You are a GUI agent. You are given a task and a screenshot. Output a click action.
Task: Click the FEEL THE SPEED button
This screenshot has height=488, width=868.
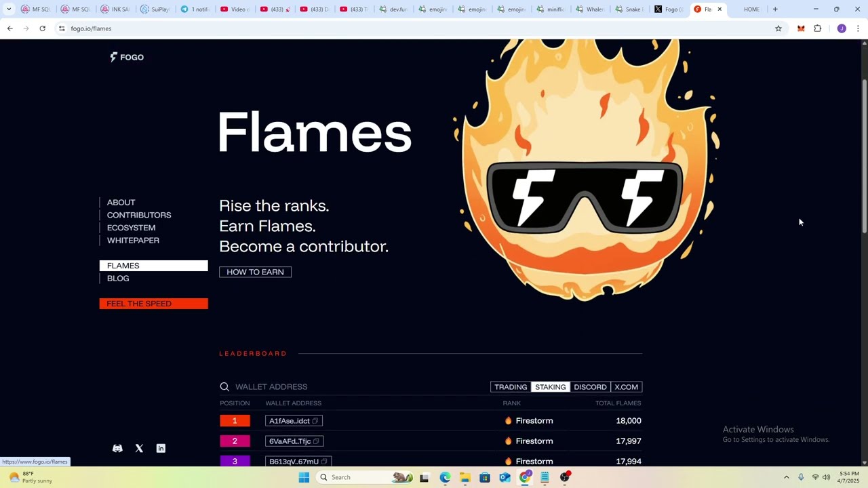click(x=154, y=304)
